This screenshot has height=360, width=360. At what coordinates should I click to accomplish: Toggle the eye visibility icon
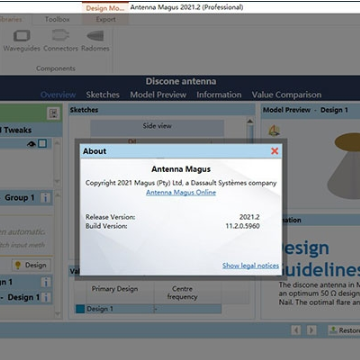click(x=31, y=144)
